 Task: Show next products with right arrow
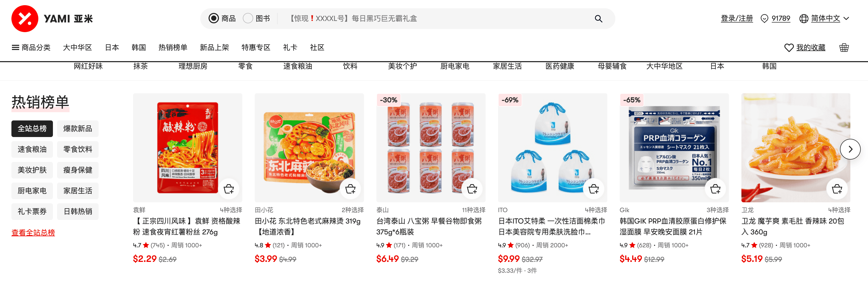pos(850,149)
